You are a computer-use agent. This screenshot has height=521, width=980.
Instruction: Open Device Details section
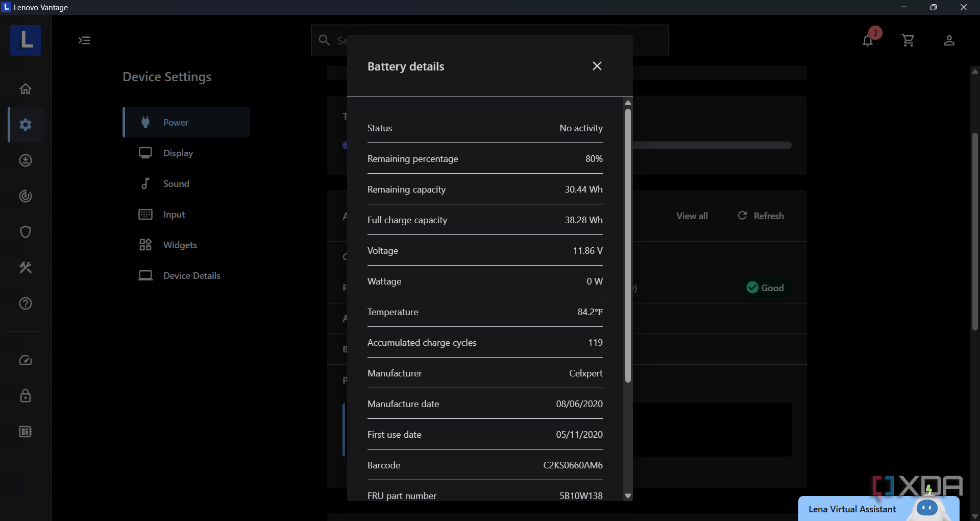186,275
